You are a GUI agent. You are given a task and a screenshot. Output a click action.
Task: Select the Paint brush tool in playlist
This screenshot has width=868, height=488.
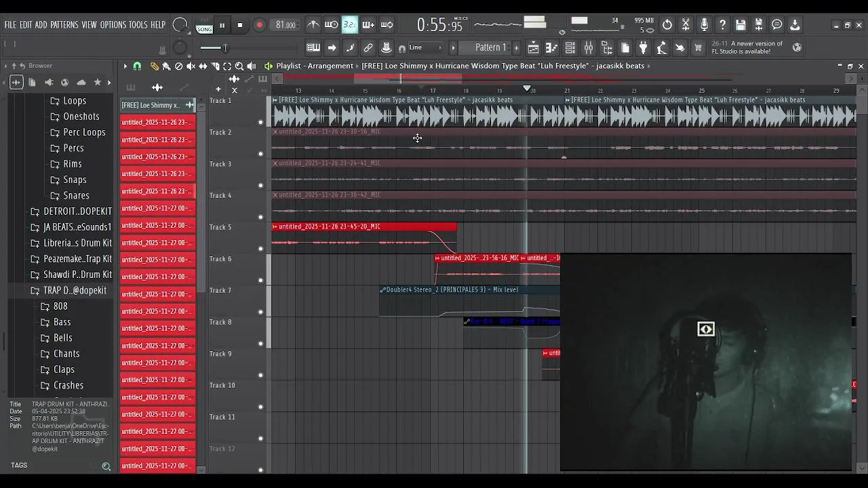coord(166,66)
